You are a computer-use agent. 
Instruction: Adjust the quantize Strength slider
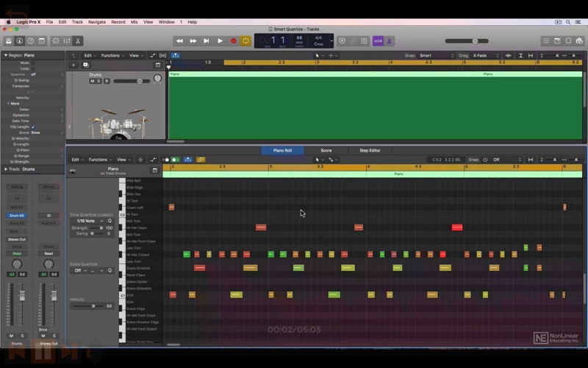[96, 228]
